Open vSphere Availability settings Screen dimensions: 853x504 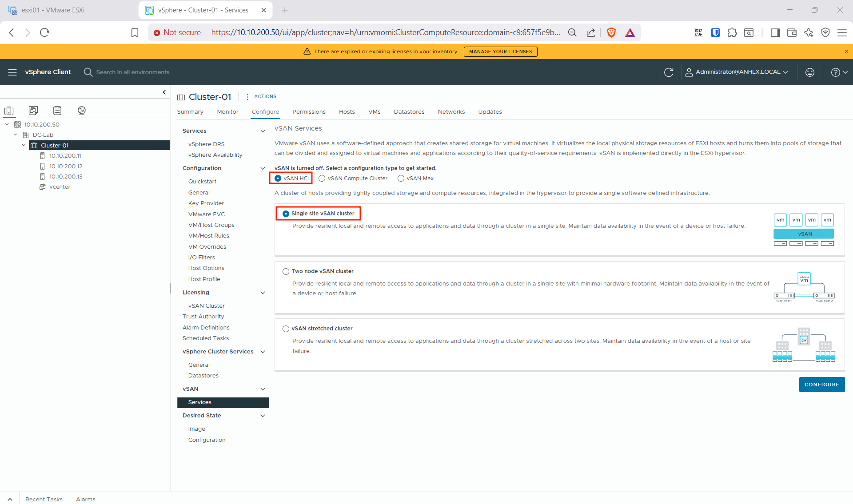pos(215,155)
